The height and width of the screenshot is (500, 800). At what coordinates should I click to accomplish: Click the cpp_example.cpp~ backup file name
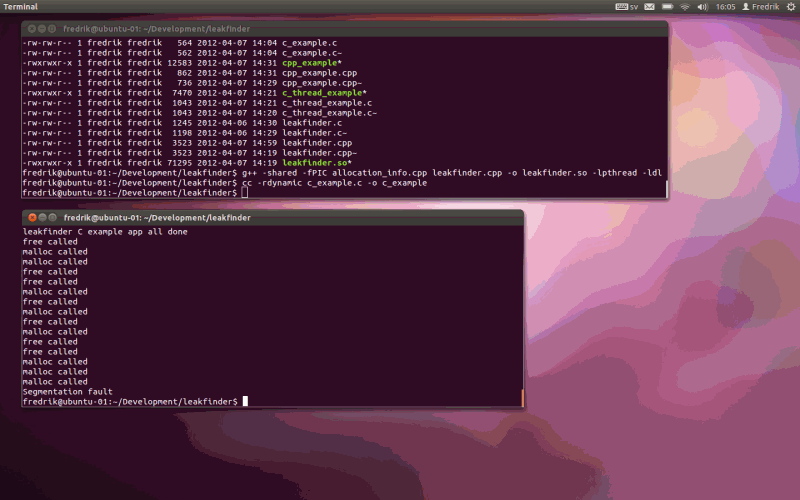coord(322,83)
